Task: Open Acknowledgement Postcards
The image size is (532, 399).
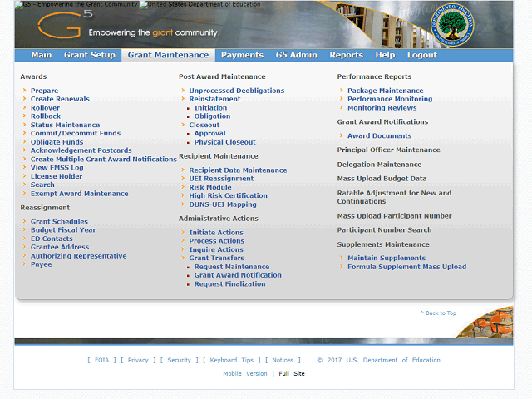Action: point(81,150)
